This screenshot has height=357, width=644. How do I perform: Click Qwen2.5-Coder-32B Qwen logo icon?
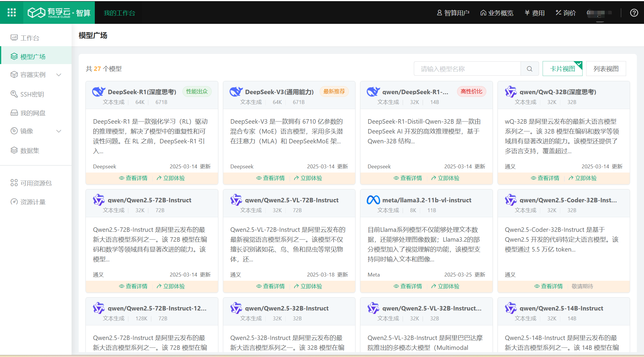pyautogui.click(x=511, y=200)
